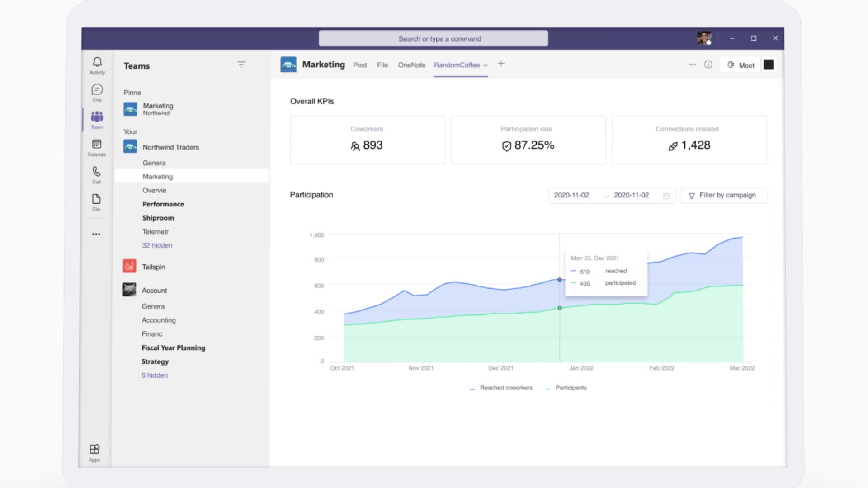Toggle Reached coworkers legend series

501,388
